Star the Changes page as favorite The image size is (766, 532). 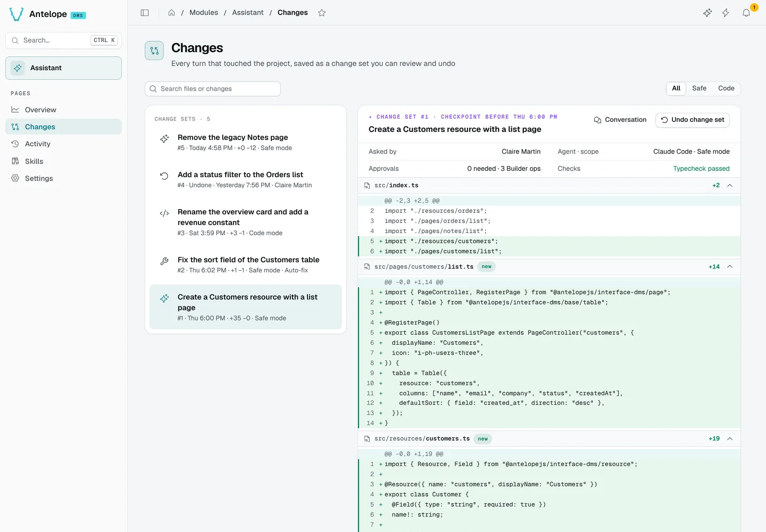[x=322, y=13]
